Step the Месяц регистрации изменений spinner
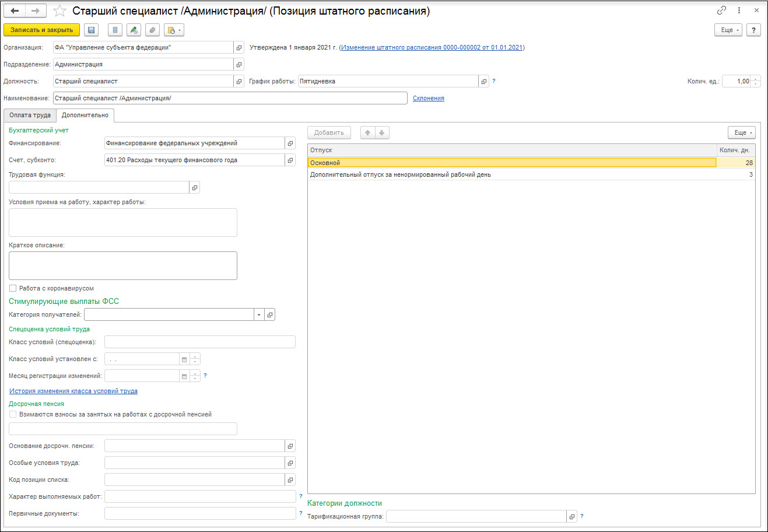This screenshot has height=532, width=768. 195,376
